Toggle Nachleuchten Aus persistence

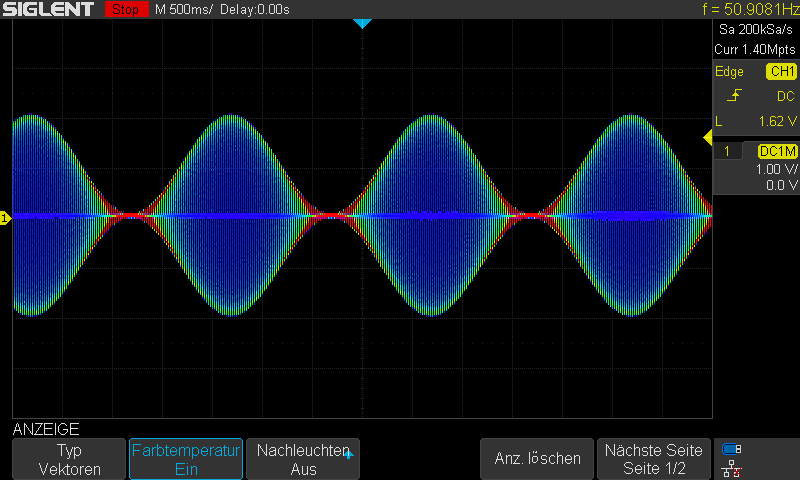click(x=303, y=459)
